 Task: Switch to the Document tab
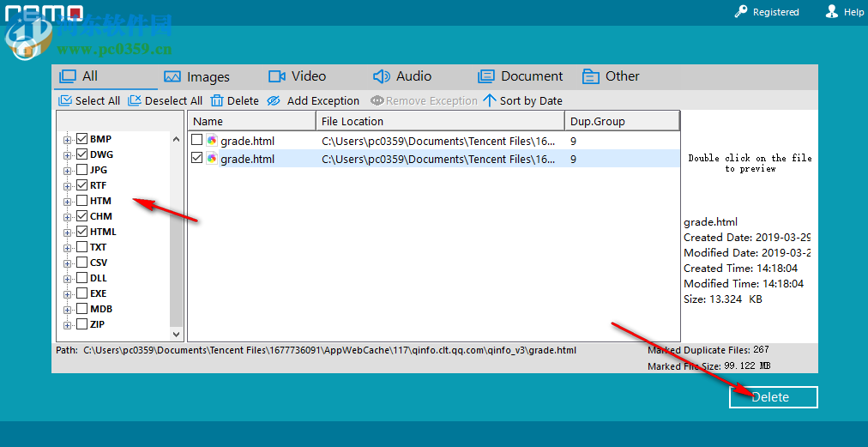point(521,76)
